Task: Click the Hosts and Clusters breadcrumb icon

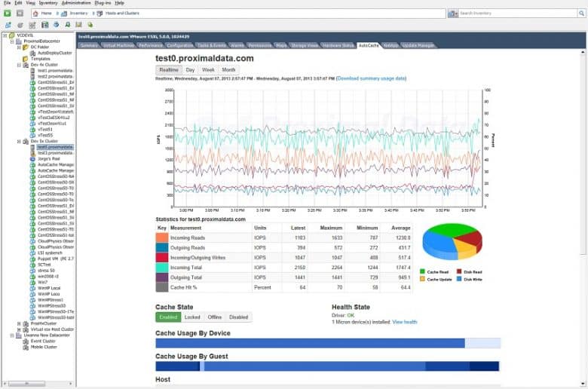Action: pos(100,14)
